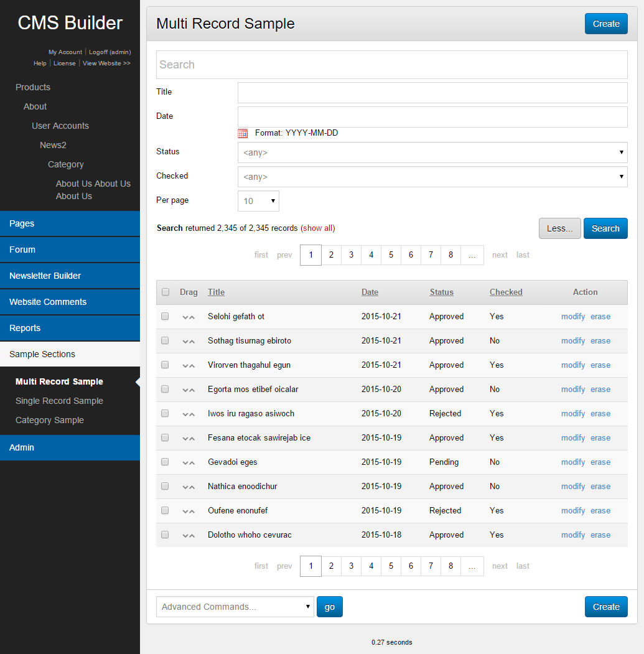644x654 pixels.
Task: Go to page 5 in top pagination
Action: tap(391, 255)
